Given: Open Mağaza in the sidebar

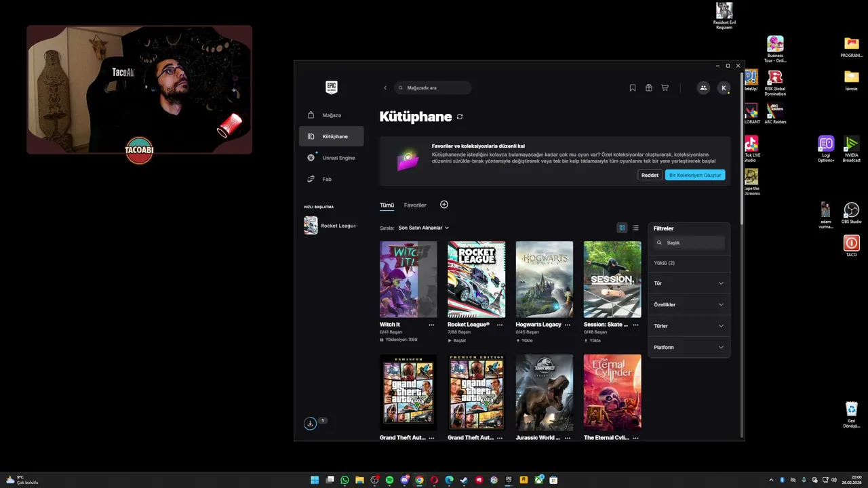Looking at the screenshot, I should coord(331,115).
